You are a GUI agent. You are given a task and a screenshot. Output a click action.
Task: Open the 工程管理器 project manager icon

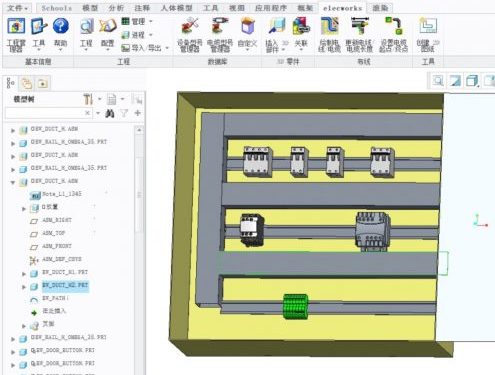16,27
